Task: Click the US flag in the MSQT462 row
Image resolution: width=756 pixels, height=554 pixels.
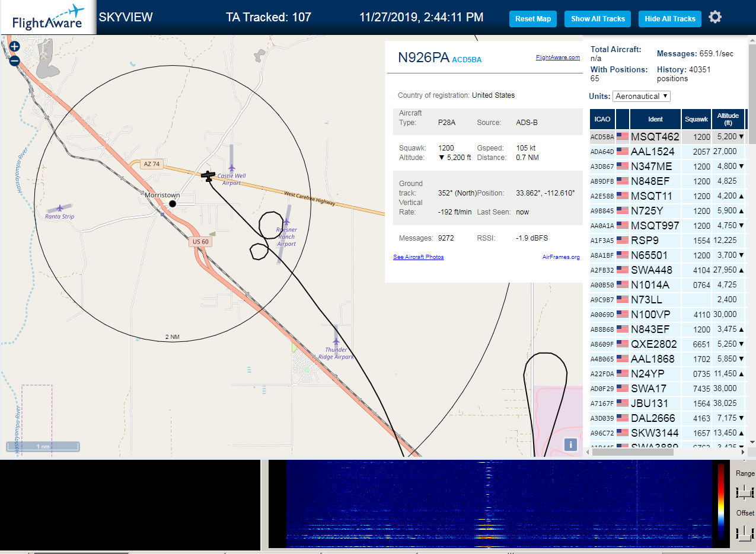Action: point(622,137)
